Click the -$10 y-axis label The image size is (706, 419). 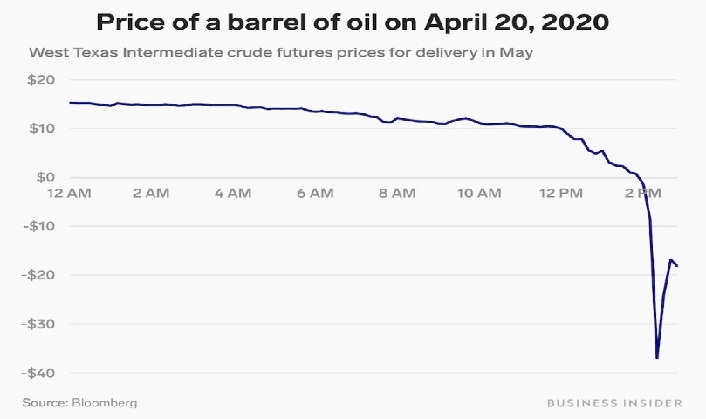[39, 226]
